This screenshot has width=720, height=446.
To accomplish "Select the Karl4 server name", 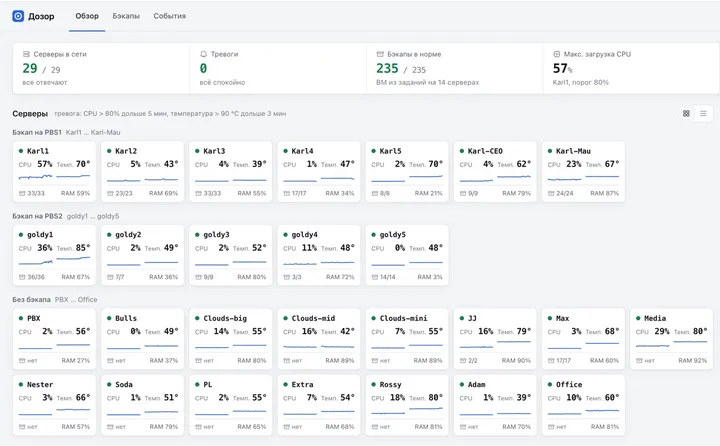I will [x=302, y=151].
